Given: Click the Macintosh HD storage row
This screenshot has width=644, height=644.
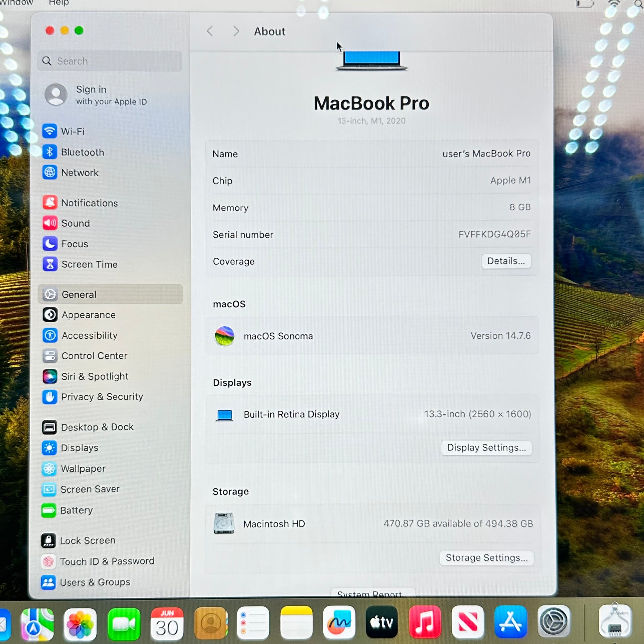Looking at the screenshot, I should click(373, 523).
